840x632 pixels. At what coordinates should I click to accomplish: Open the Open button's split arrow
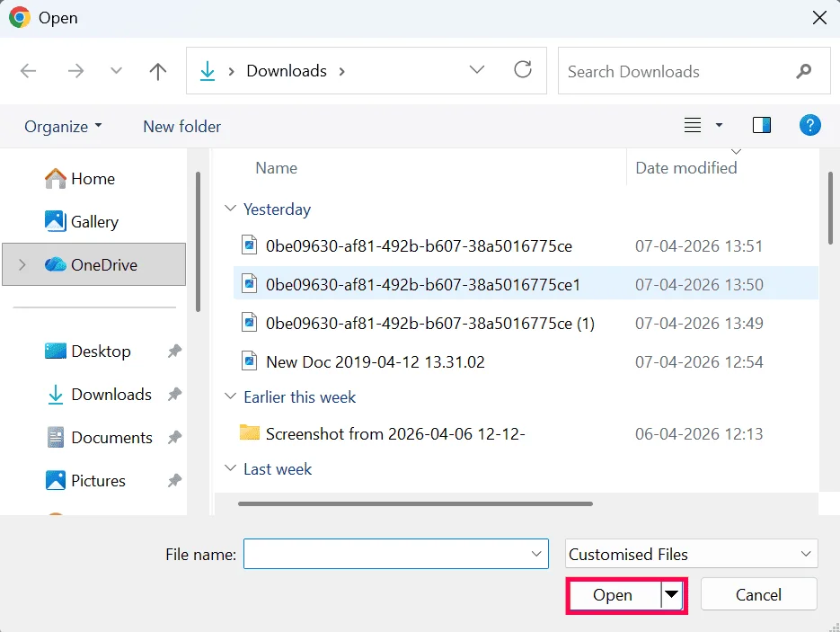tap(671, 594)
